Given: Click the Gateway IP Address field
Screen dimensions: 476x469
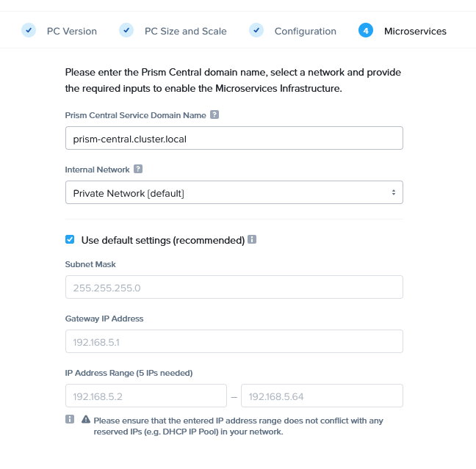Looking at the screenshot, I should (x=234, y=341).
